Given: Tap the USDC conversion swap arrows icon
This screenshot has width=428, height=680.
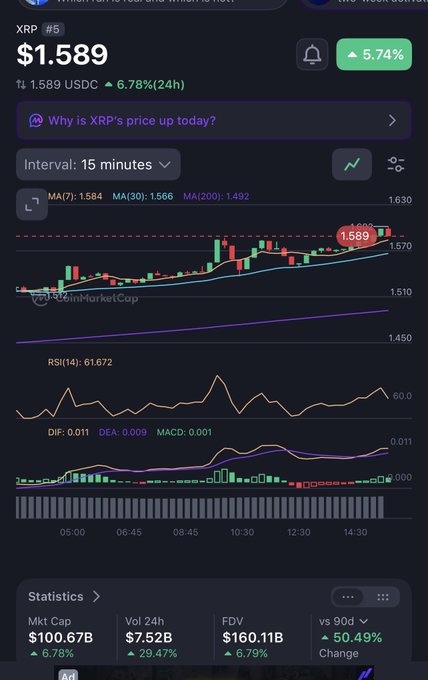Looking at the screenshot, I should point(21,85).
